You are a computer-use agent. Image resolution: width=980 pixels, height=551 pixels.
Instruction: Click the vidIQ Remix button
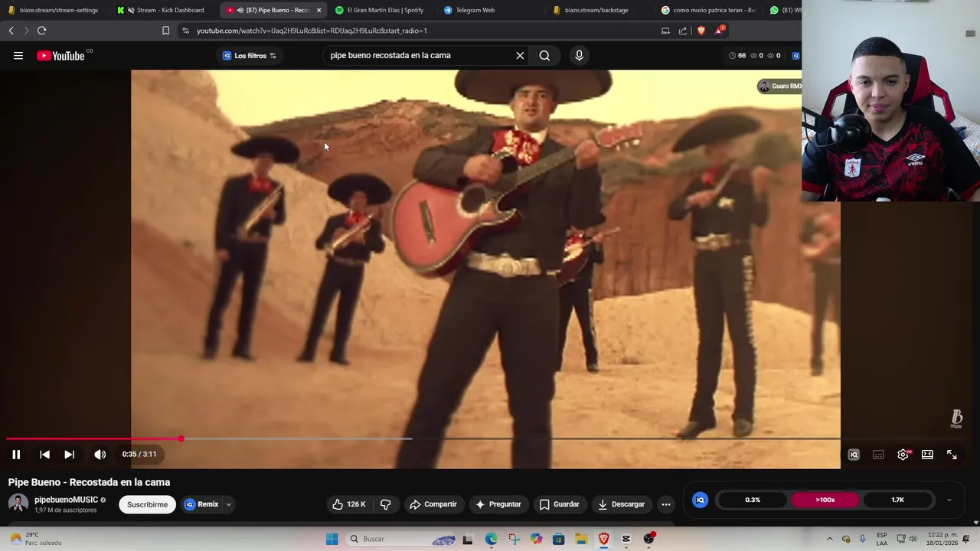click(x=202, y=504)
